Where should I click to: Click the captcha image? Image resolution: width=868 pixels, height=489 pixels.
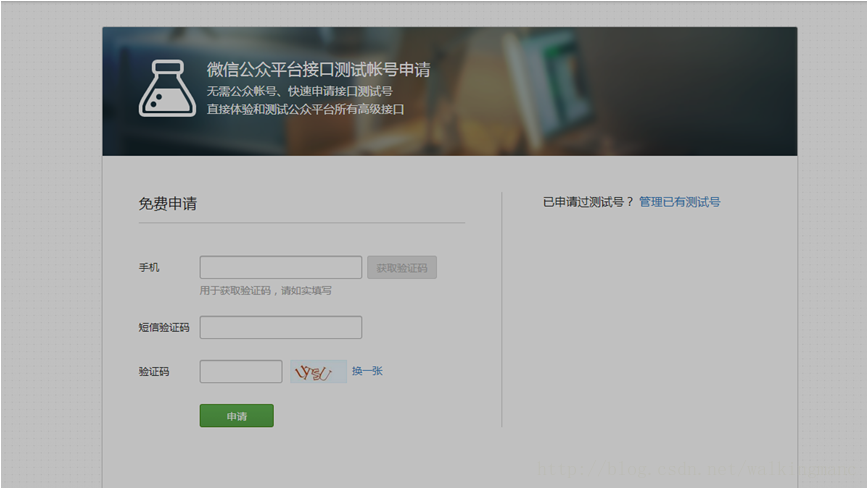(x=318, y=372)
